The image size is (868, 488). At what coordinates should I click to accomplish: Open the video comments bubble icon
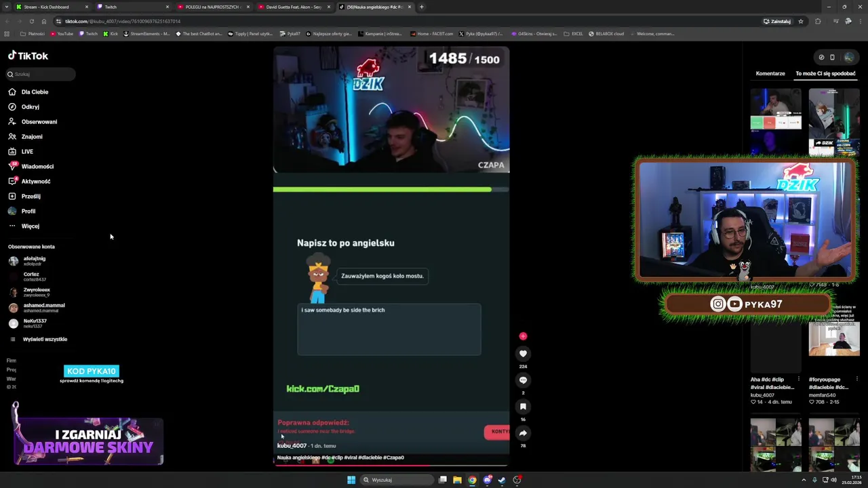[x=523, y=380]
